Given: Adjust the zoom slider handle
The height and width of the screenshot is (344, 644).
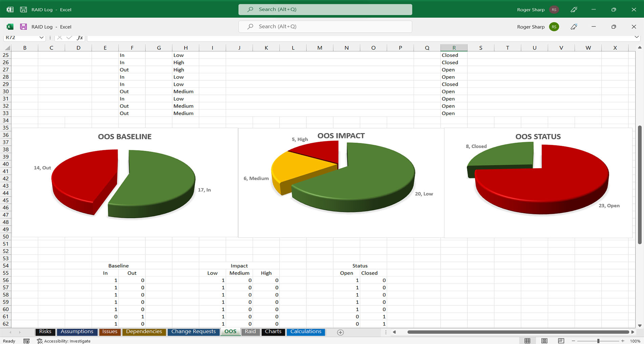Looking at the screenshot, I should coord(598,341).
